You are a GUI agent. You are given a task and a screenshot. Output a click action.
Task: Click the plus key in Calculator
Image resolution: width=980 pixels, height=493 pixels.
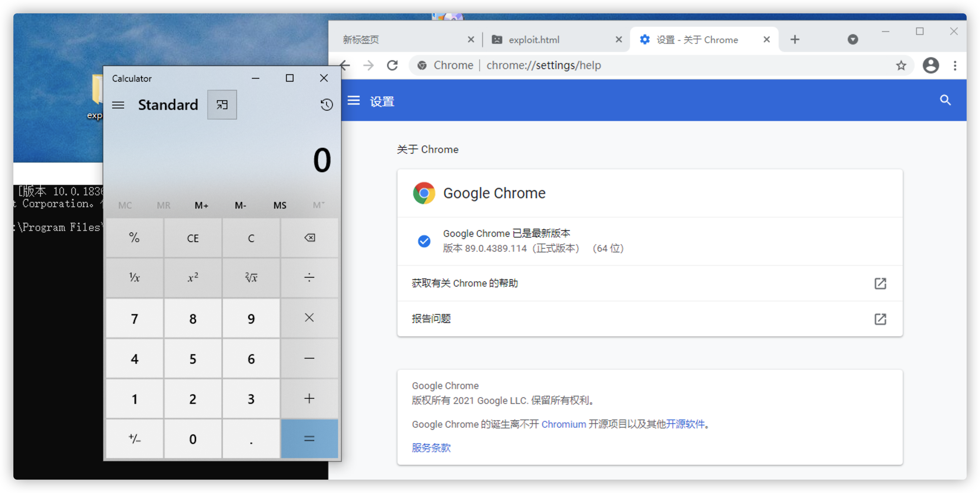(x=309, y=399)
